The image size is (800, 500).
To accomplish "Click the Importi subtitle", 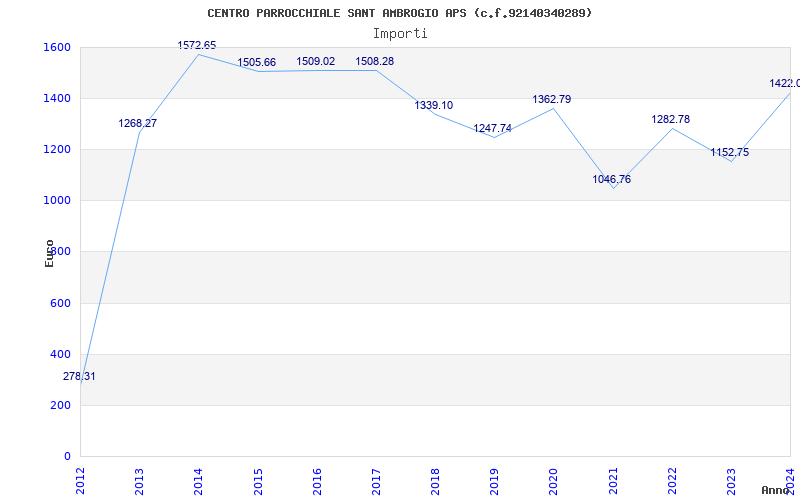I will point(400,34).
